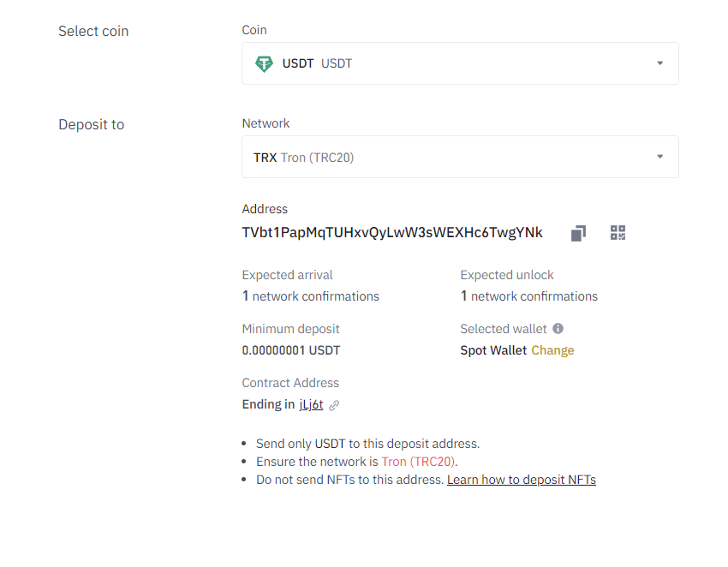Click the Tron (TRC20) red warning text
728x567 pixels.
(418, 462)
